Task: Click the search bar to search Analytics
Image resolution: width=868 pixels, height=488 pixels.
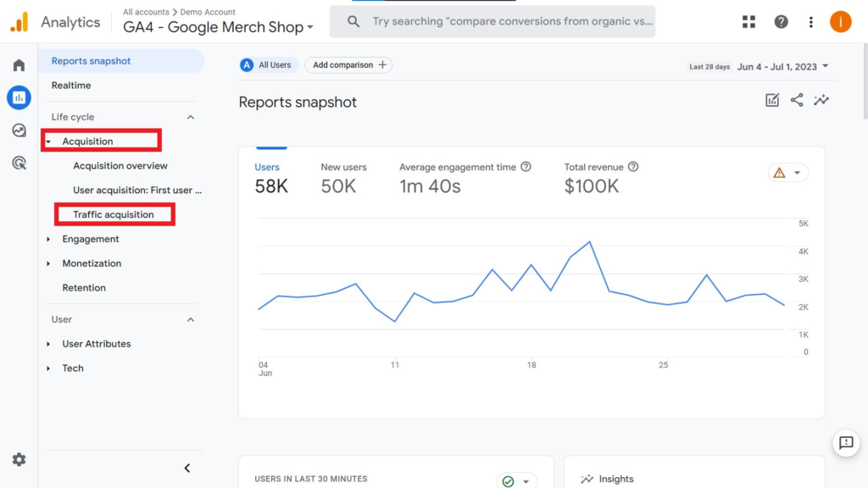Action: click(x=492, y=20)
